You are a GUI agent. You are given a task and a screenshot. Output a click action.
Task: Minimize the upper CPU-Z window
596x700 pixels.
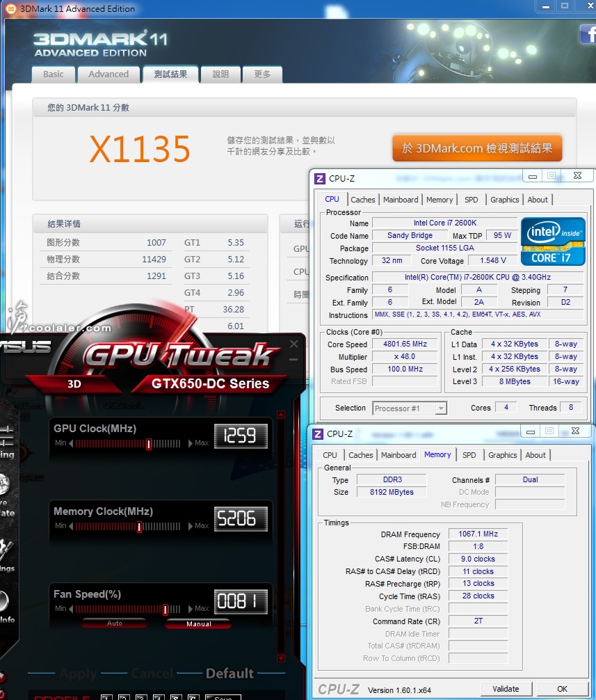(533, 176)
